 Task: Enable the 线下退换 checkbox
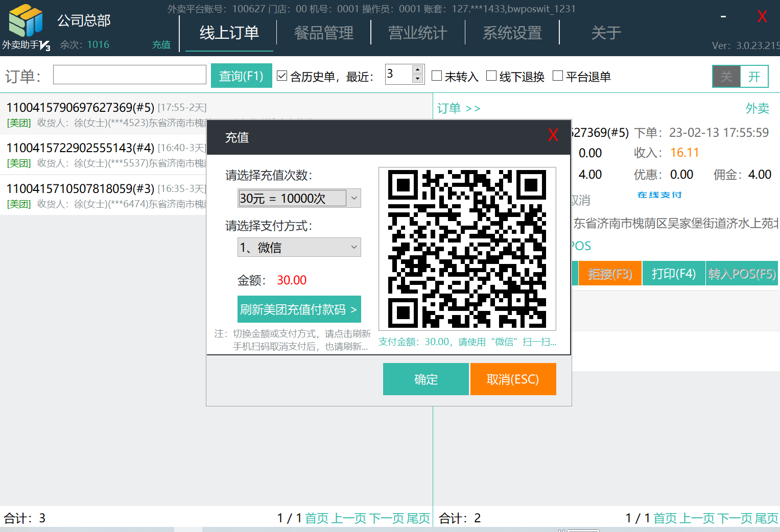[491, 76]
